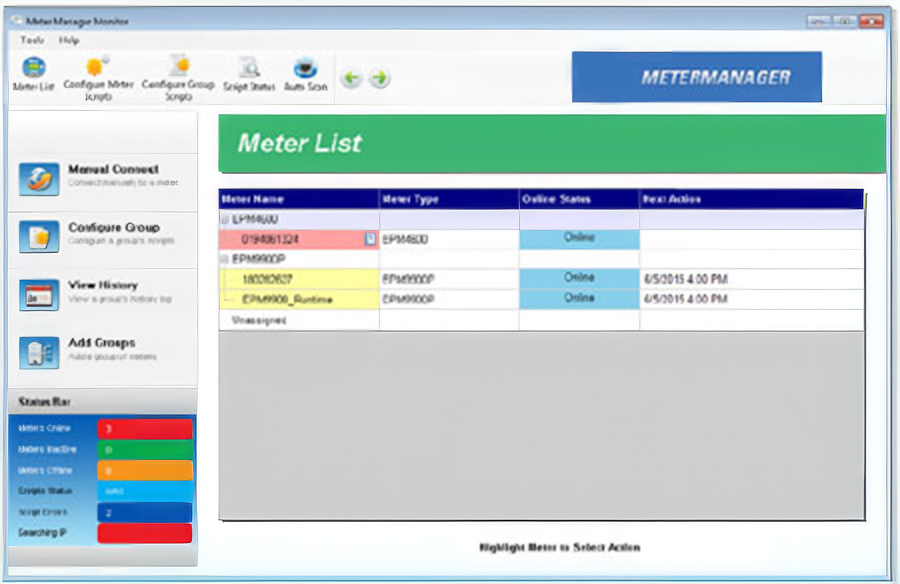Click the green Meters Inactive count bar
The image size is (900, 584).
coord(145,450)
